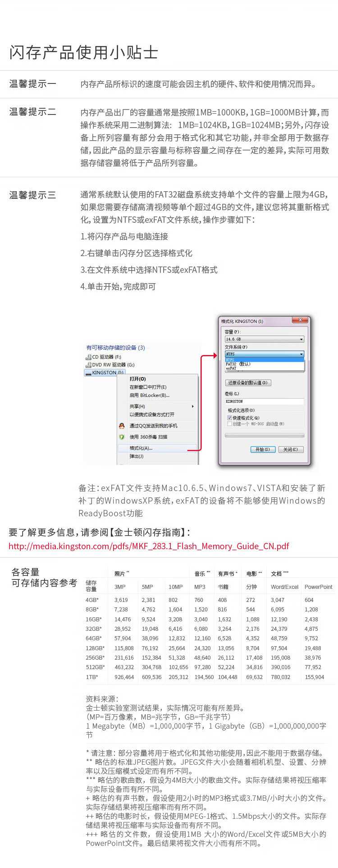338x868 pixels.
Task: Open the Kingston Flash Memory Guide PDF link
Action: [x=149, y=546]
